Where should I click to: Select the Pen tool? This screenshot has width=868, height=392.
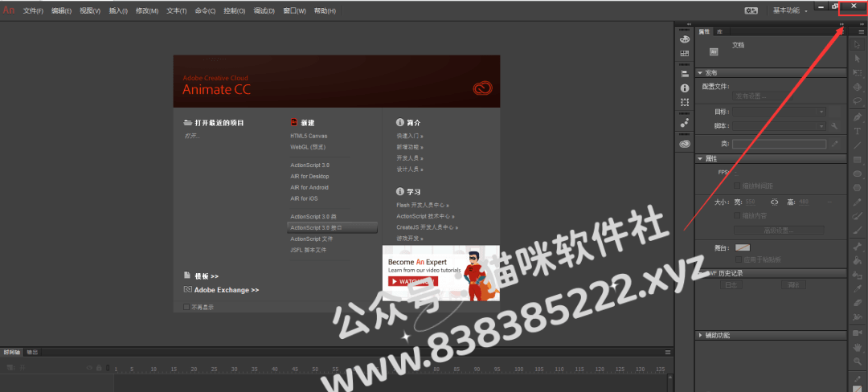(858, 116)
